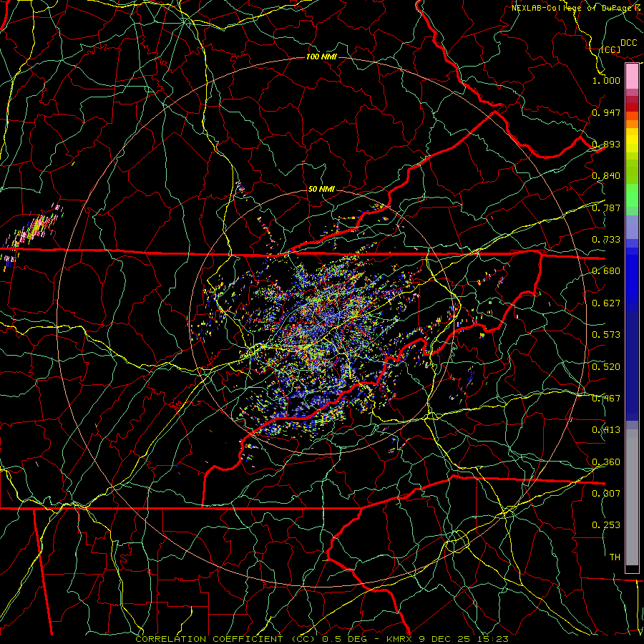Click the 0.787 scale value
Viewport: 644px width, 644px height.
coord(606,208)
